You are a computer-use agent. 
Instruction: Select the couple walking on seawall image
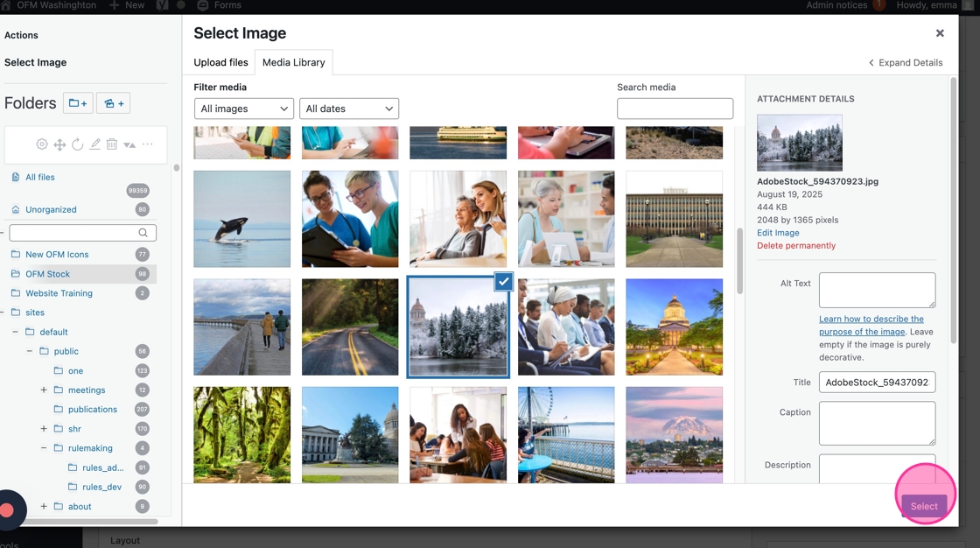pos(241,327)
